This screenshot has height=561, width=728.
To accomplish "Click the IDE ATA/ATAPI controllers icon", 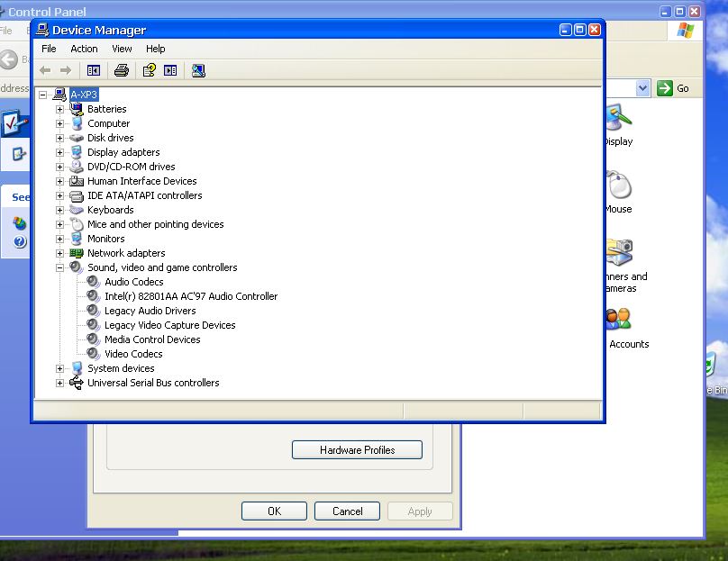I will pos(77,195).
